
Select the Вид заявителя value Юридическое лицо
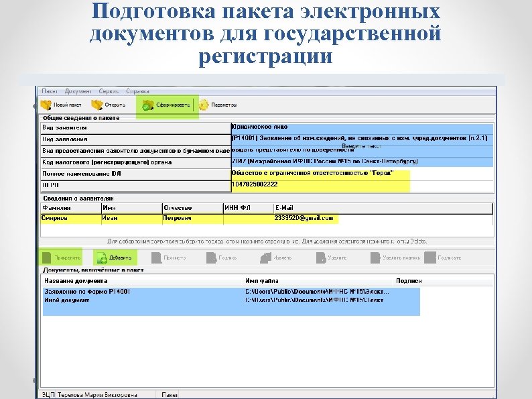pos(362,127)
